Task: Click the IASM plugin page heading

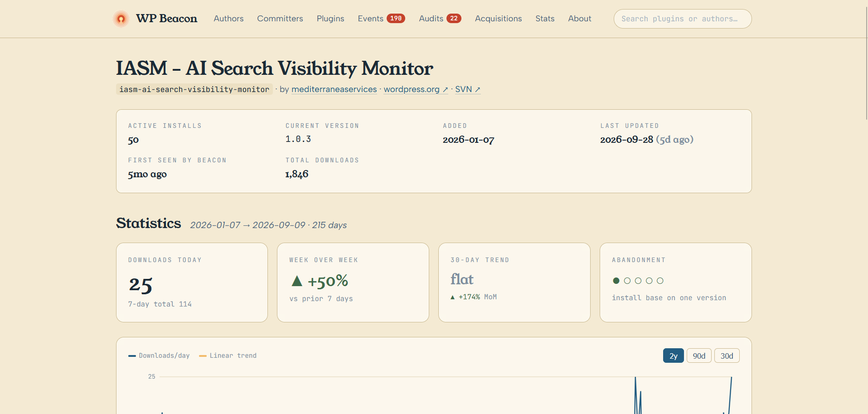Action: click(275, 68)
